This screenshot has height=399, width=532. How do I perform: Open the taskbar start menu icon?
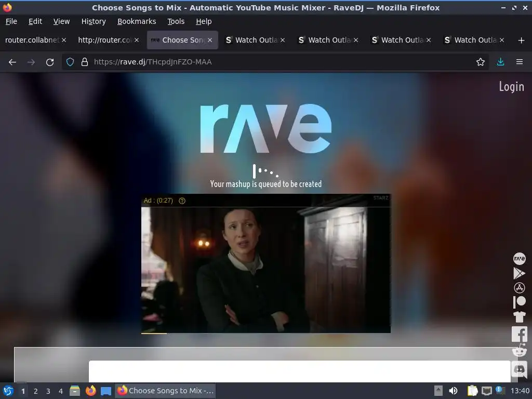coord(8,391)
